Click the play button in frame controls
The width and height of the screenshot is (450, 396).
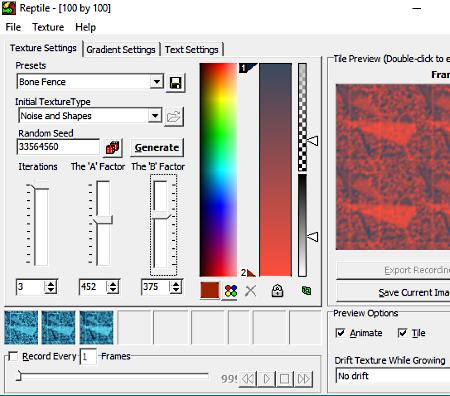pyautogui.click(x=267, y=379)
